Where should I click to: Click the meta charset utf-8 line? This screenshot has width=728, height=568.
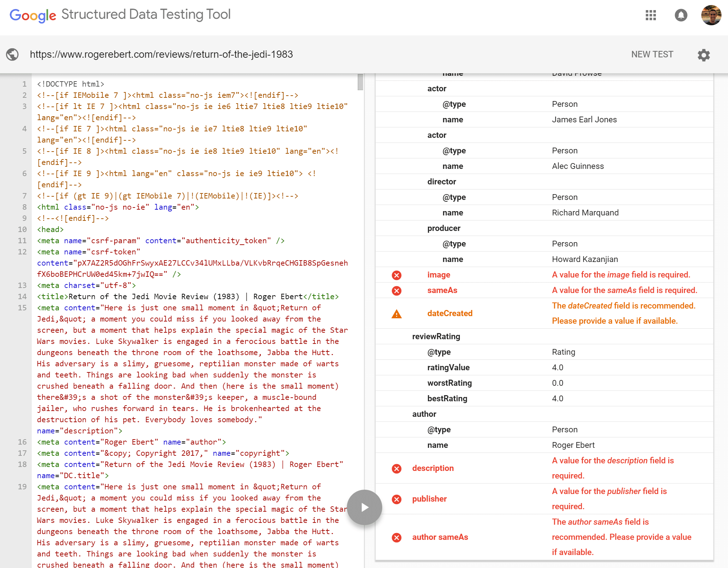click(87, 285)
